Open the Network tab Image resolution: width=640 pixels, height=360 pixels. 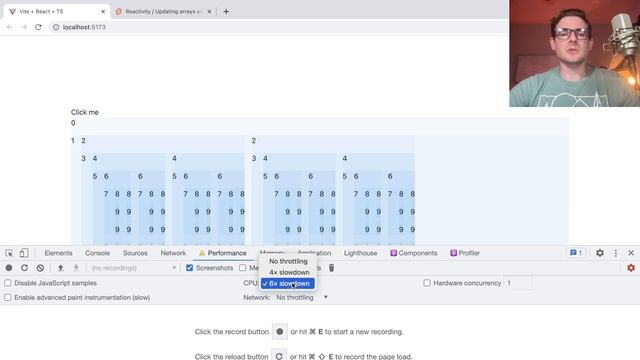173,253
